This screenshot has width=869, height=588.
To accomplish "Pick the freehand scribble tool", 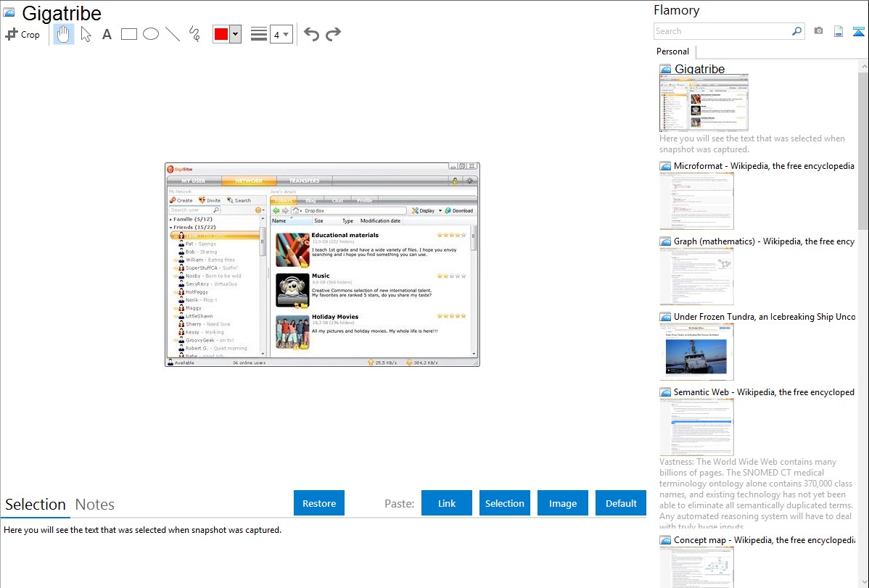I will pyautogui.click(x=194, y=34).
